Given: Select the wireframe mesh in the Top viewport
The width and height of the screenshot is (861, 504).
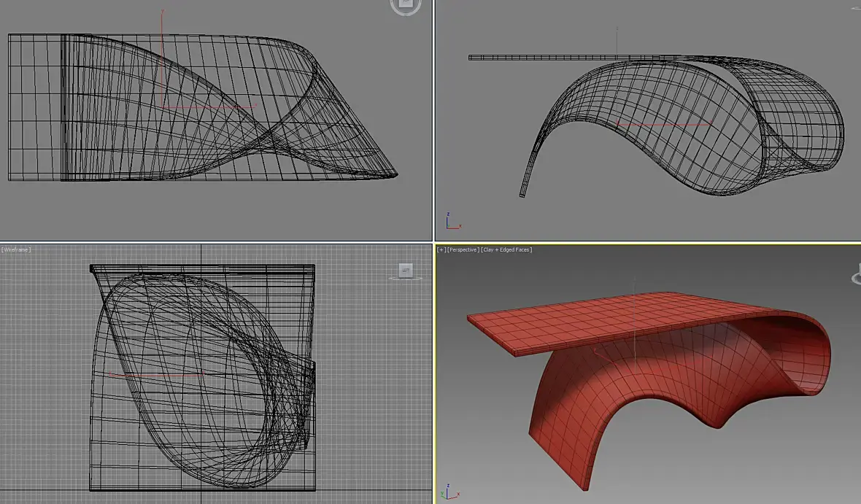Looking at the screenshot, I should pyautogui.click(x=203, y=107).
